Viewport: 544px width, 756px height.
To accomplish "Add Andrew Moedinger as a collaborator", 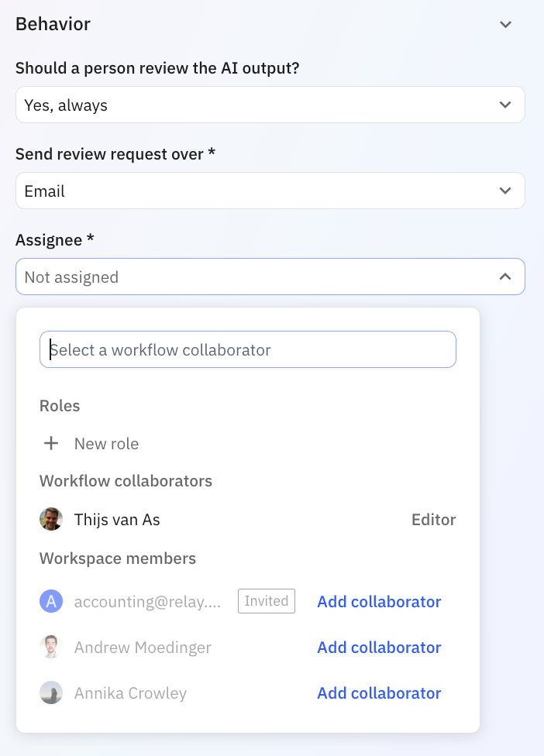I will coord(379,648).
